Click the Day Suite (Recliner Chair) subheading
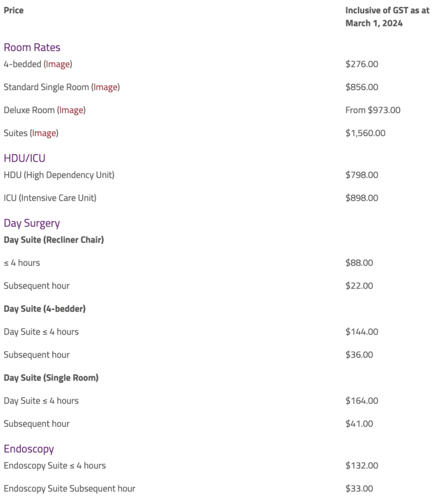Image resolution: width=441 pixels, height=504 pixels. (54, 240)
